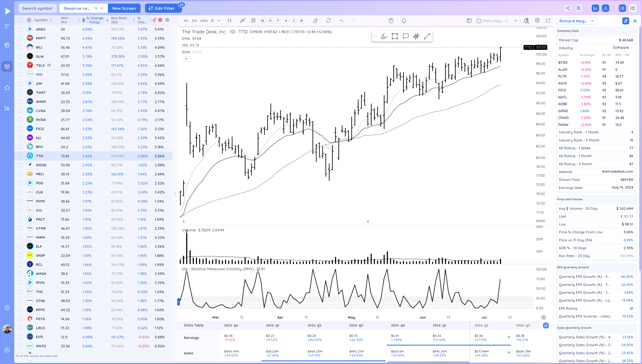Expand the chart layout Main copy dropdown
This screenshot has height=364, width=642.
pyautogui.click(x=516, y=21)
